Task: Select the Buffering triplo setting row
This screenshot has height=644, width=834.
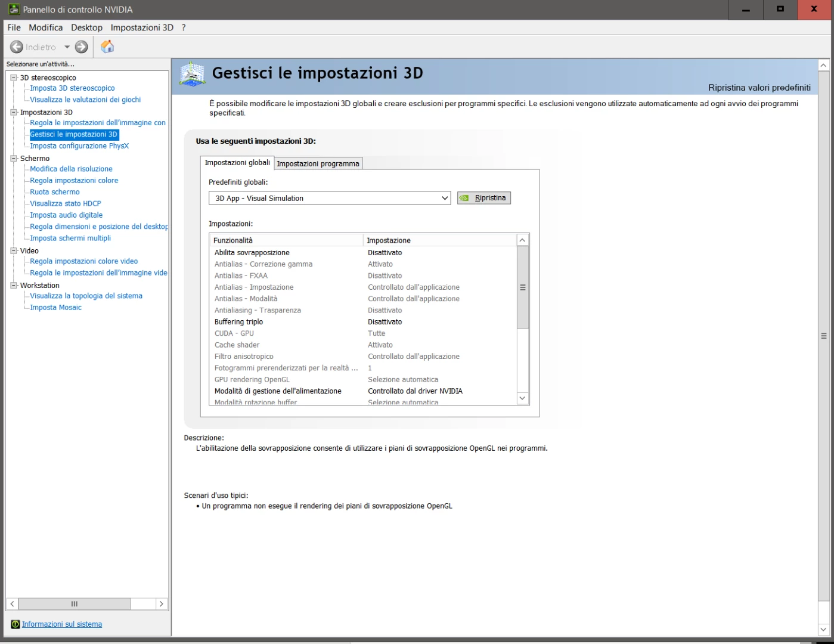Action: 363,322
